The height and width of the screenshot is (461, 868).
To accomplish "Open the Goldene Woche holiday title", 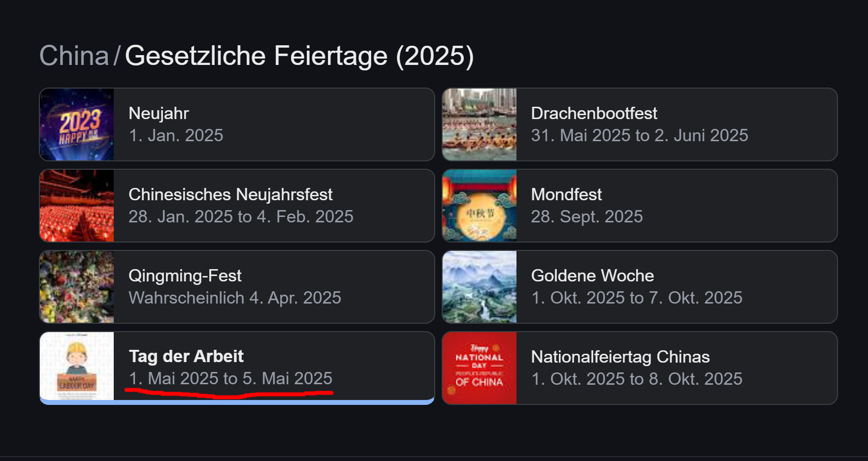I will [592, 276].
